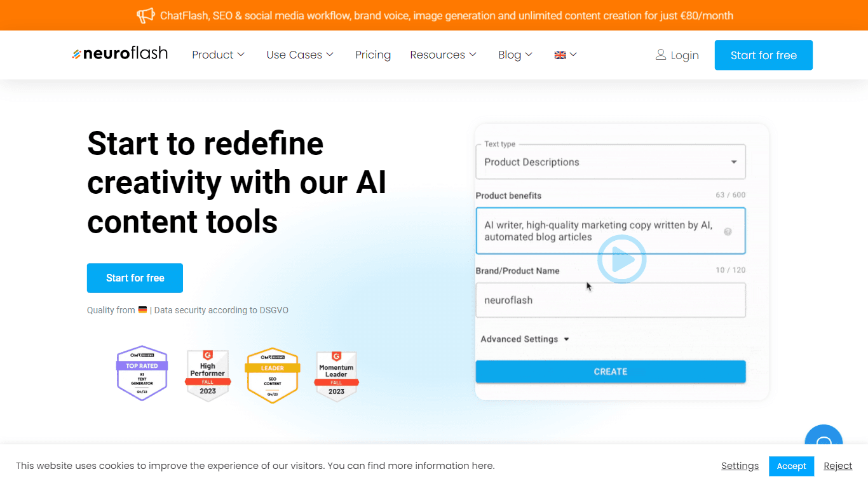
Task: Click the neuroflash logo
Action: tap(120, 54)
